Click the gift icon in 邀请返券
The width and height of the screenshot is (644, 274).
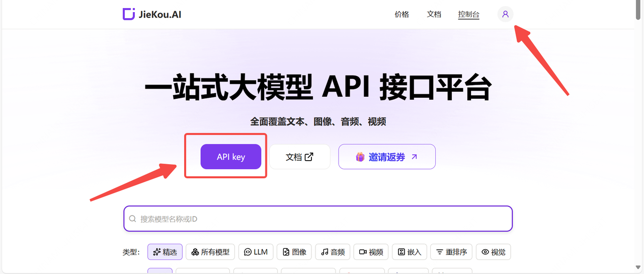point(360,157)
